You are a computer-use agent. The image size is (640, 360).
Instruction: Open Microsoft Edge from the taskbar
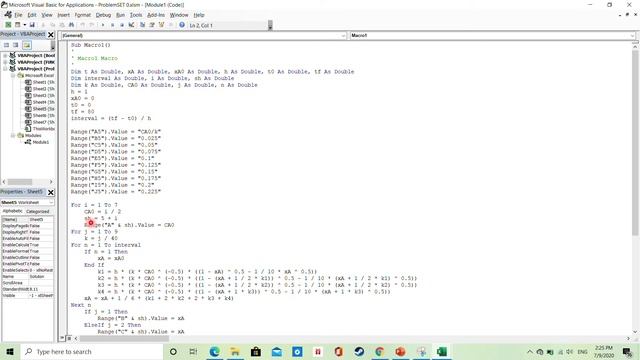pos(215,351)
